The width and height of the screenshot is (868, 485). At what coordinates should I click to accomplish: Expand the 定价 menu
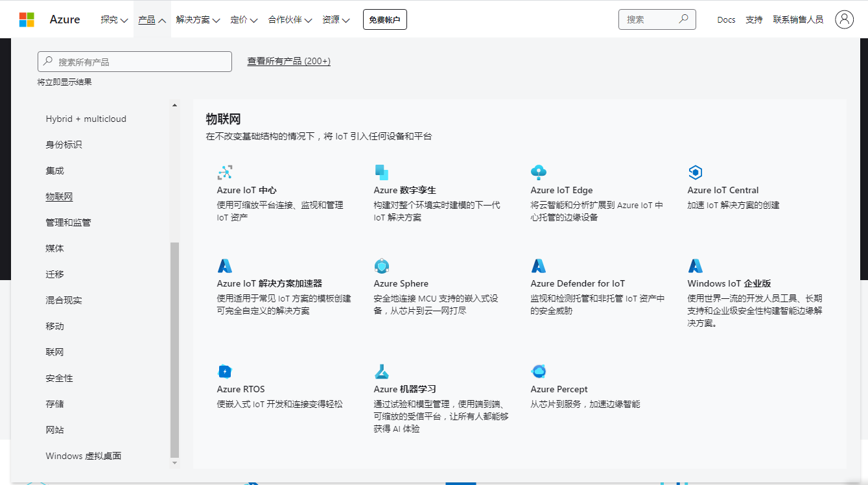(244, 19)
